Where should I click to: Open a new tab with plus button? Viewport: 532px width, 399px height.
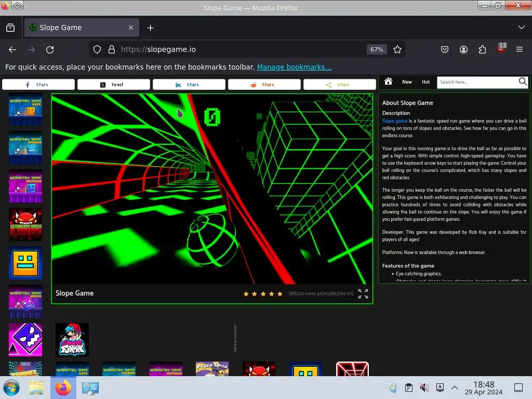[150, 28]
